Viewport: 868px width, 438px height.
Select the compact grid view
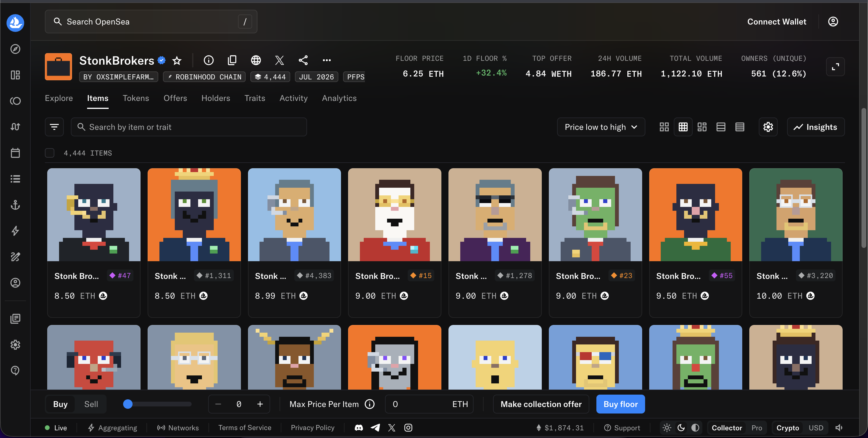pos(683,127)
